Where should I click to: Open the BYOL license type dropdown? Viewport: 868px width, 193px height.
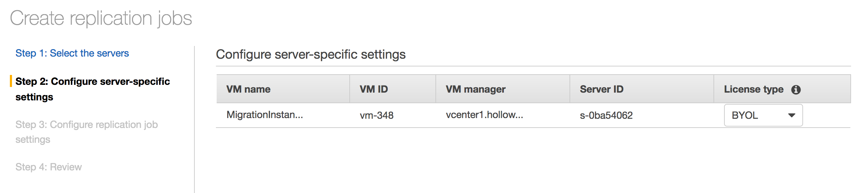click(x=763, y=115)
